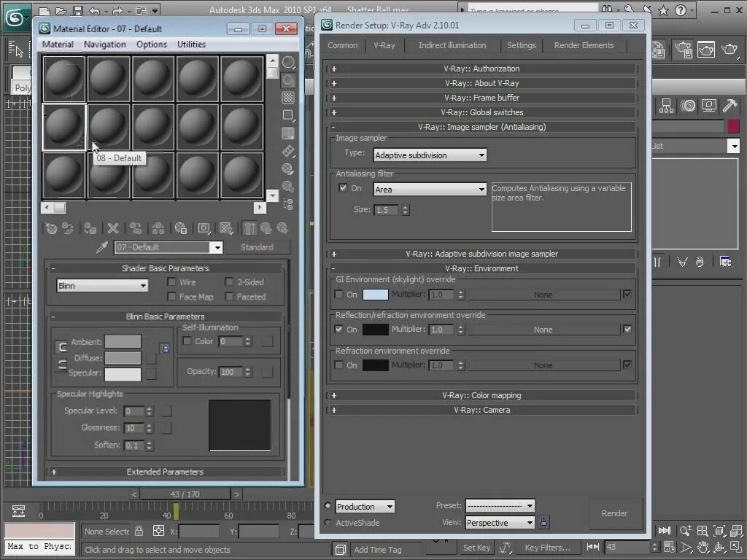Image resolution: width=747 pixels, height=560 pixels.
Task: Click the material eyedropper picker icon
Action: [101, 247]
